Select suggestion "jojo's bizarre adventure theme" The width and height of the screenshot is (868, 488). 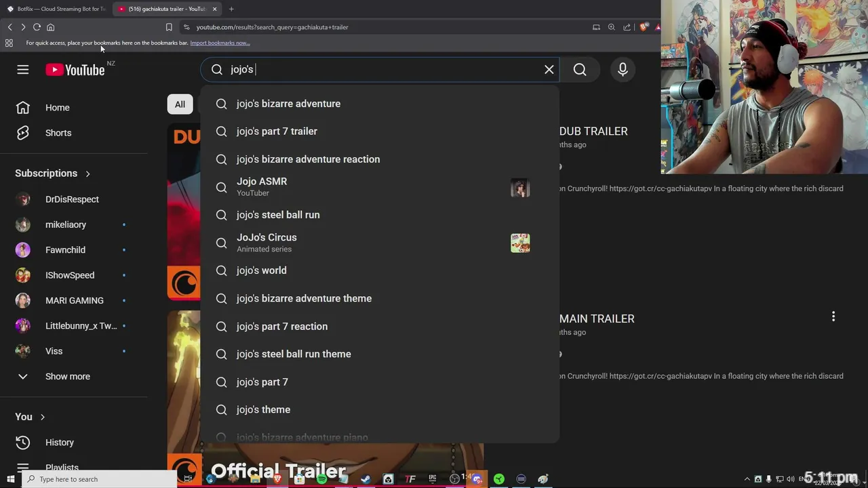point(380,298)
